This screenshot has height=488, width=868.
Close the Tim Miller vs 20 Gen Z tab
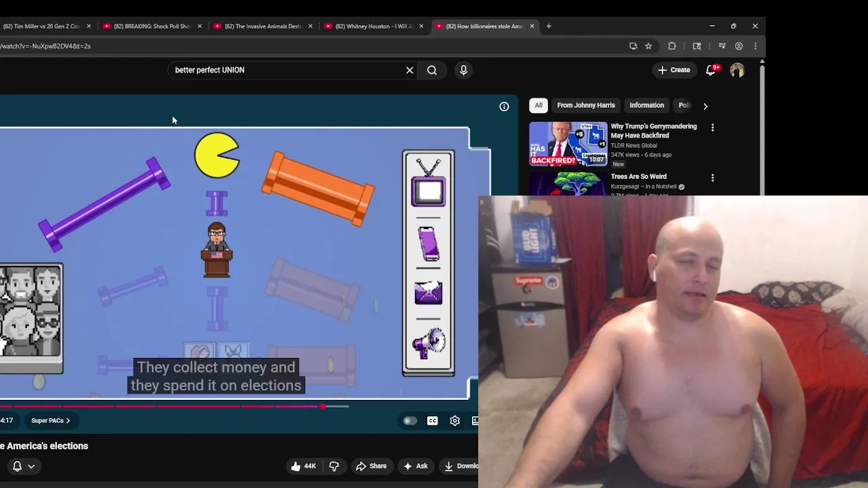pos(89,26)
